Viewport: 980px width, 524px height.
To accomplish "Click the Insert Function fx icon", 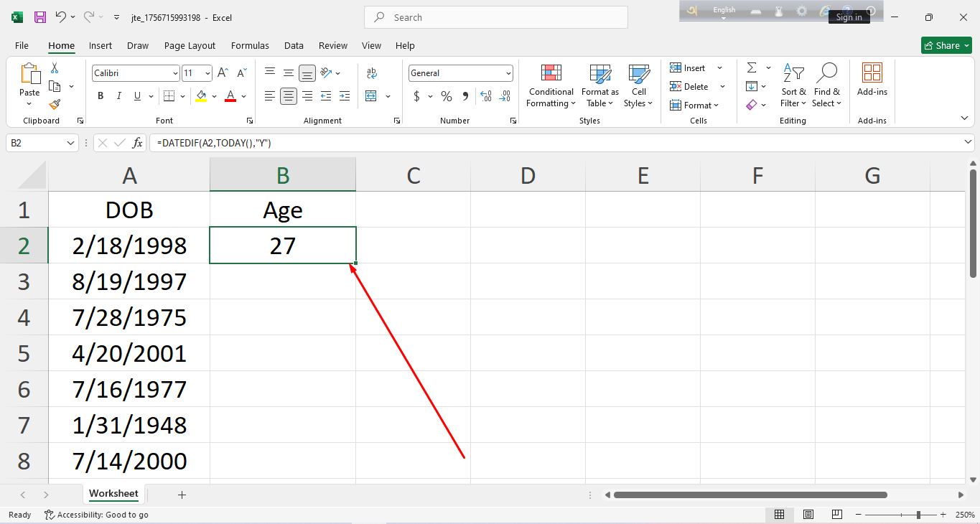I will click(138, 143).
